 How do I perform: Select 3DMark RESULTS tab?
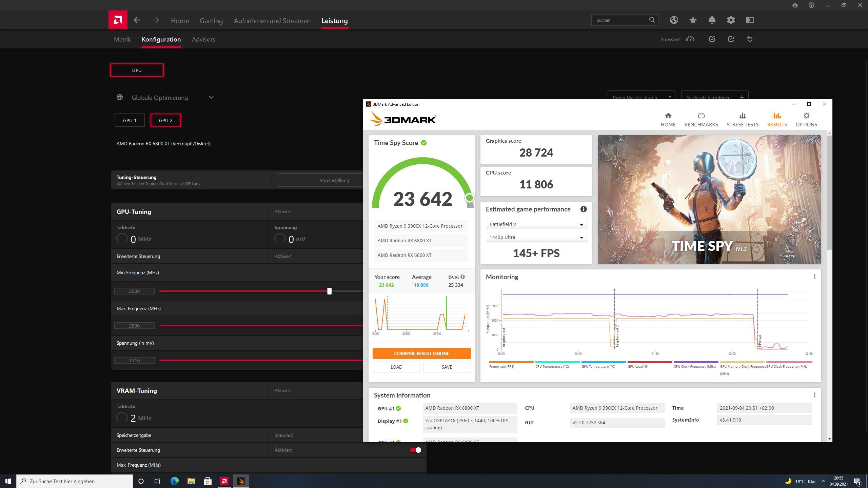pos(777,120)
